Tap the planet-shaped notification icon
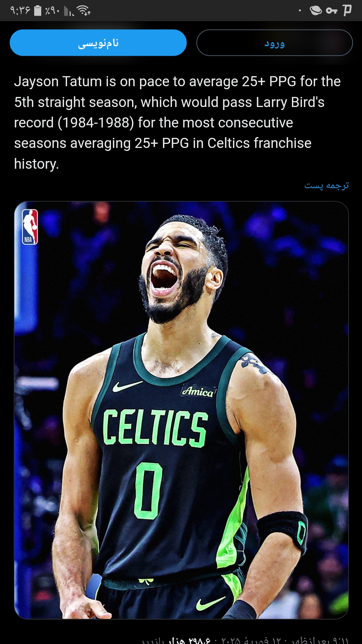362x644 pixels. tap(315, 11)
